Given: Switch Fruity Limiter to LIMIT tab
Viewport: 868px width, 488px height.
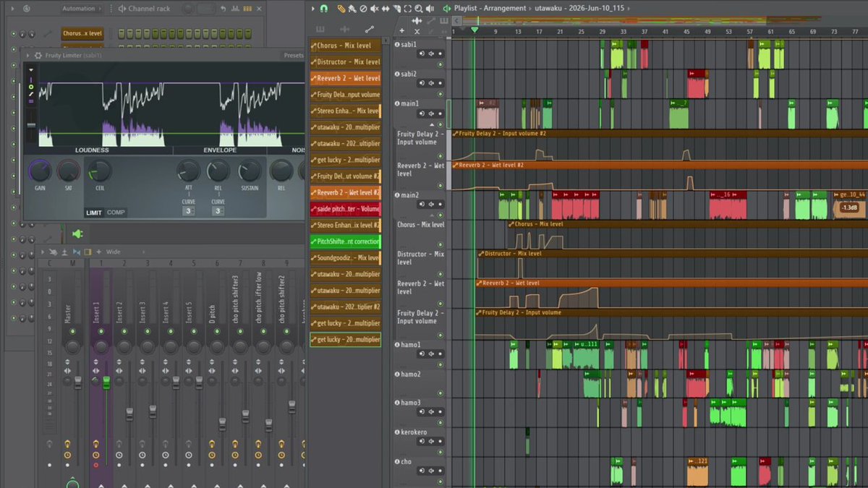Looking at the screenshot, I should 94,213.
